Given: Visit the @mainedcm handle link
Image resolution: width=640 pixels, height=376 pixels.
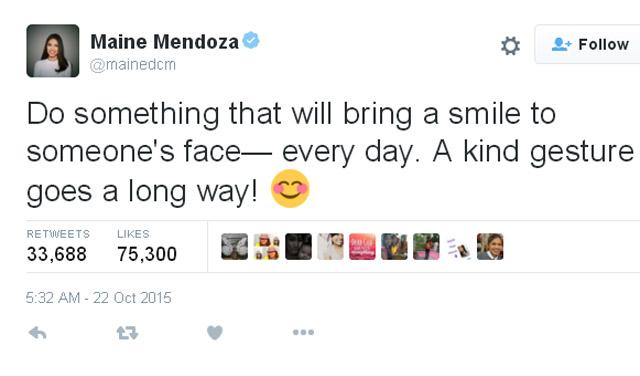Looking at the screenshot, I should 133,65.
